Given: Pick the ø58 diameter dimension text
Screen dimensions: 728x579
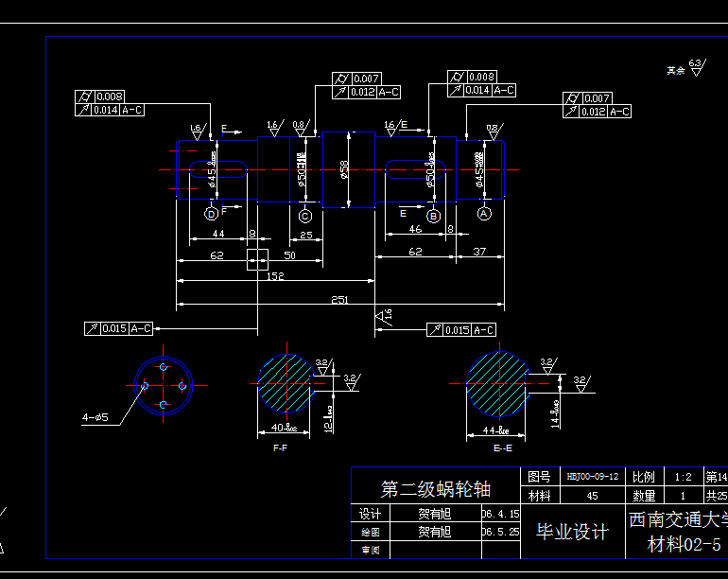Looking at the screenshot, I should [344, 169].
